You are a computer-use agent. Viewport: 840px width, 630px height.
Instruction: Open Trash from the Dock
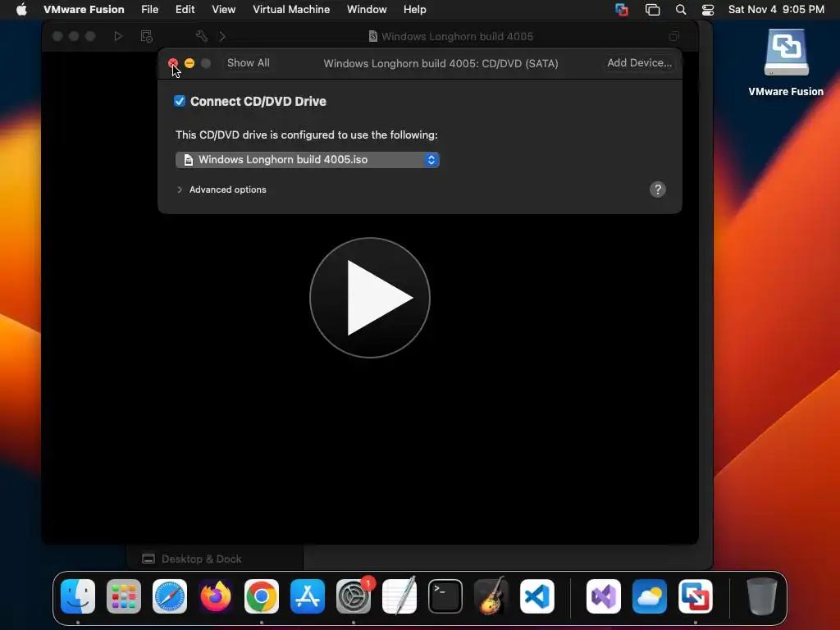762,596
